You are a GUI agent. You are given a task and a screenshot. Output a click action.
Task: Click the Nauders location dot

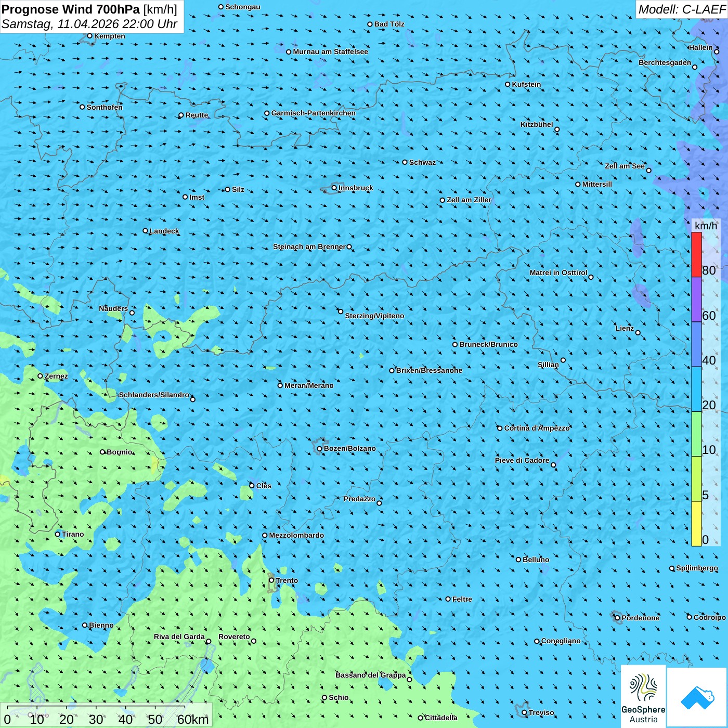(132, 313)
